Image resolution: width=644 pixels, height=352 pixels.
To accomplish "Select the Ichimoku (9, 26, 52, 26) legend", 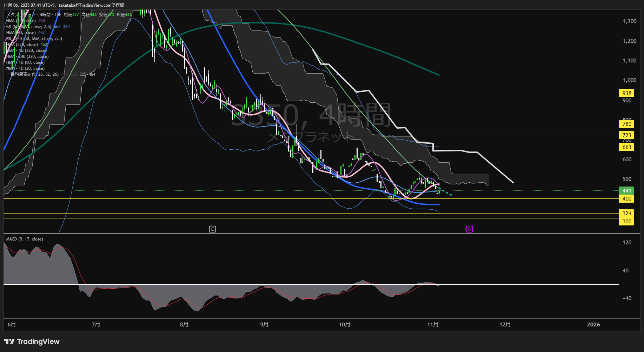I will tap(32, 74).
